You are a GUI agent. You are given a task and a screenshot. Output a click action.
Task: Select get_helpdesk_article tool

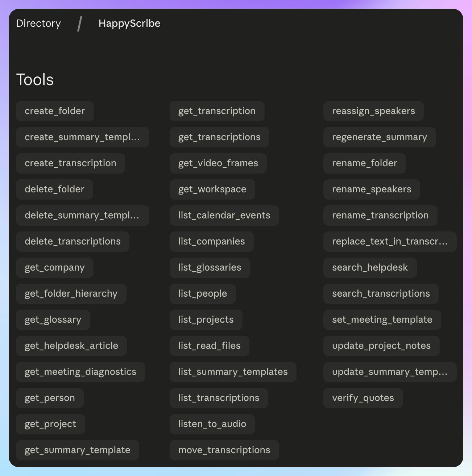[x=71, y=346]
